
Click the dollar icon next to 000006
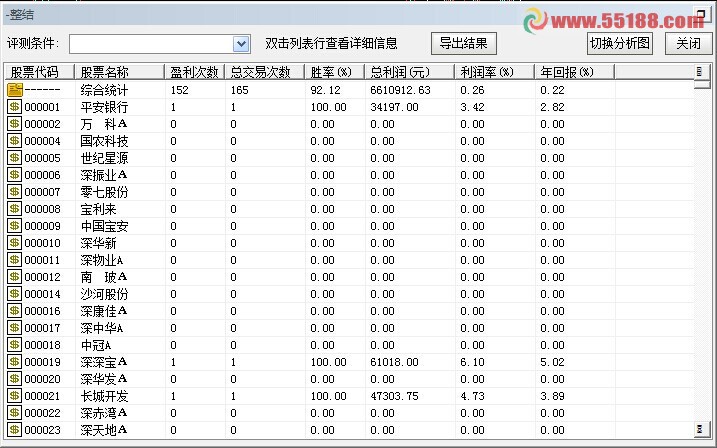point(15,175)
